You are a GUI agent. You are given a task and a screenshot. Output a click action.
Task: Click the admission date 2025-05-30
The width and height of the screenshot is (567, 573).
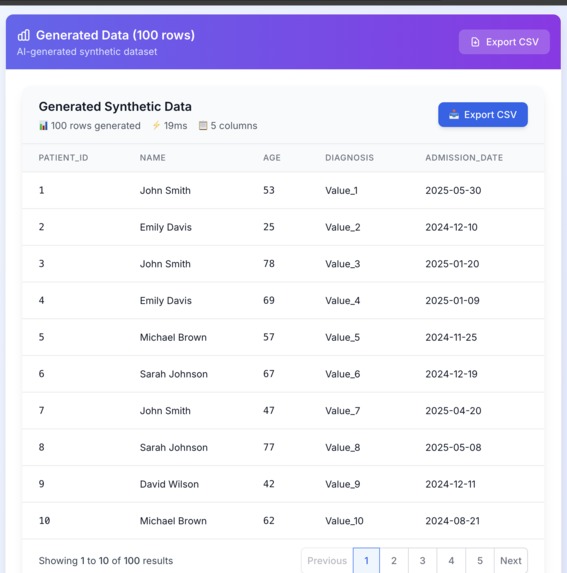453,190
